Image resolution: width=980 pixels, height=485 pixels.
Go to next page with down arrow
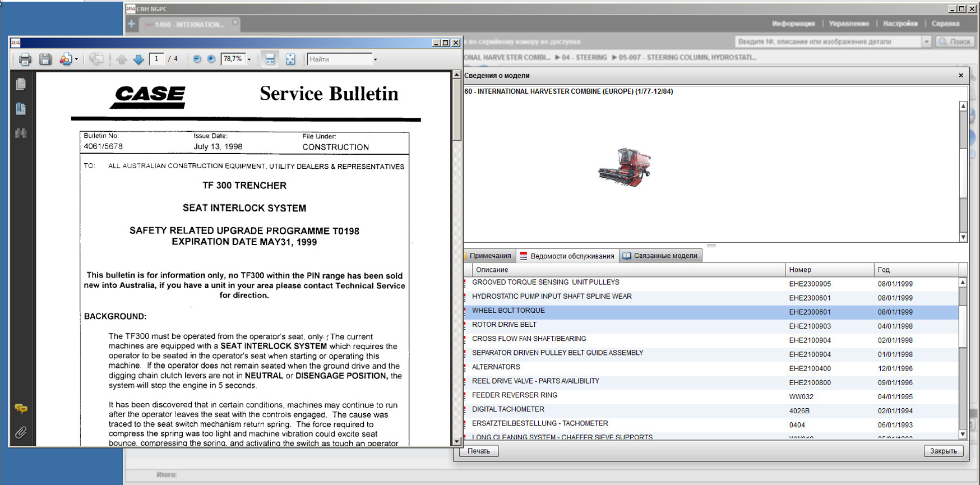point(138,59)
